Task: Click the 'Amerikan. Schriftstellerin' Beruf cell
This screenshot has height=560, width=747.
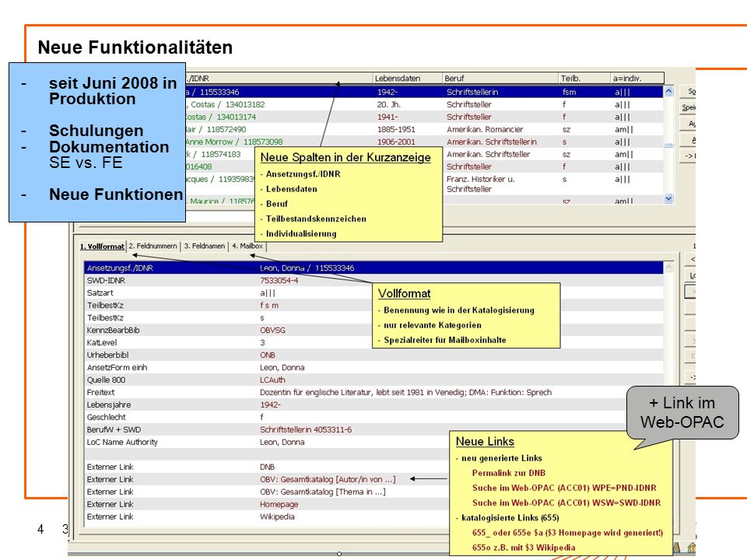Action: 492,142
